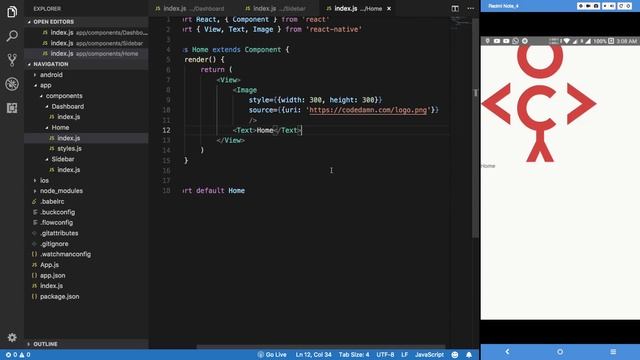The image size is (640, 360).
Task: Open notifications bell in status bar
Action: (469, 355)
